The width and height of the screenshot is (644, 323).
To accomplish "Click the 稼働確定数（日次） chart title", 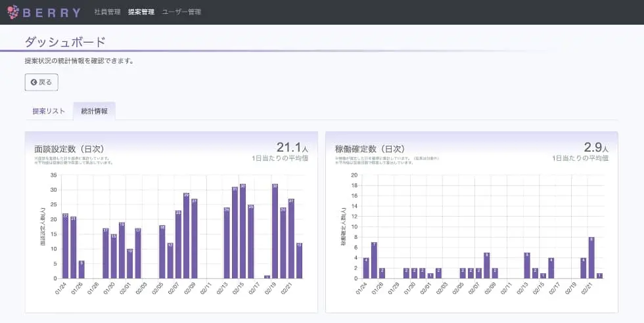I will [x=369, y=148].
